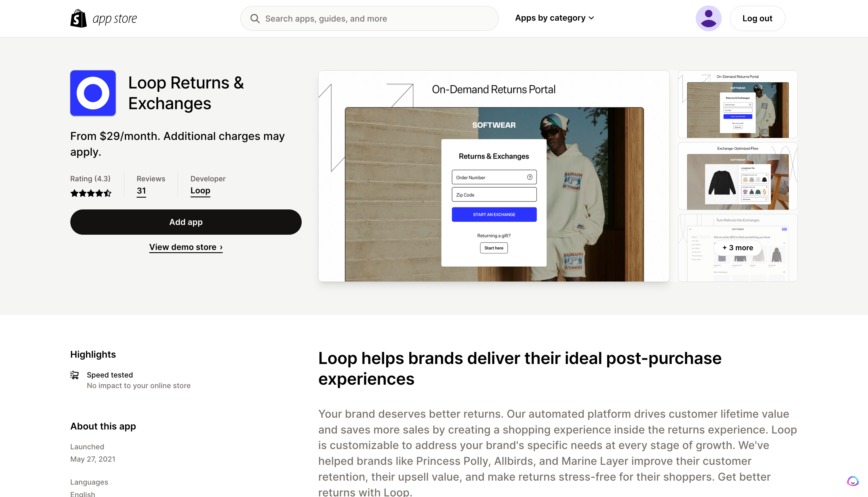Viewport: 868px width, 497px height.
Task: Open the View demo store link
Action: point(186,247)
